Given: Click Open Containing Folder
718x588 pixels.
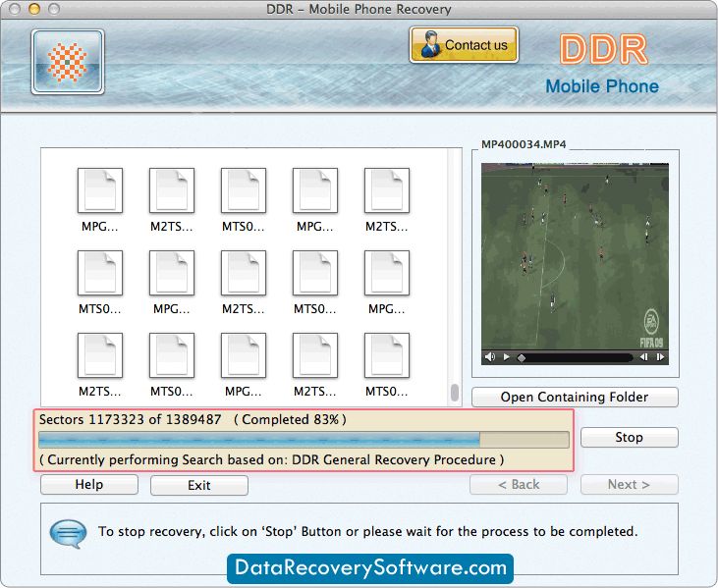Looking at the screenshot, I should coord(575,397).
